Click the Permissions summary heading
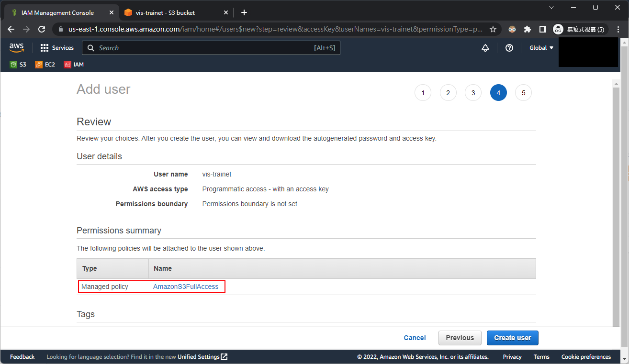This screenshot has height=364, width=629. point(119,231)
